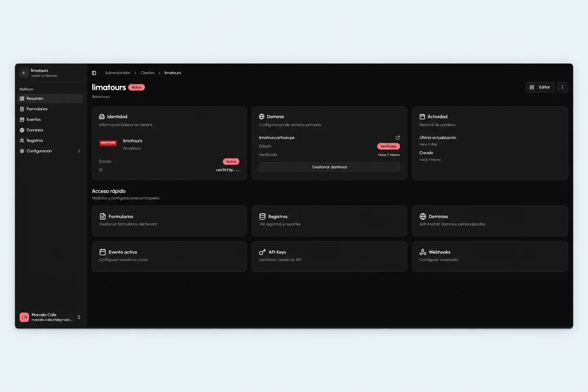588x392 pixels.
Task: Click the limatours logo thumbnail
Action: pyautogui.click(x=108, y=143)
